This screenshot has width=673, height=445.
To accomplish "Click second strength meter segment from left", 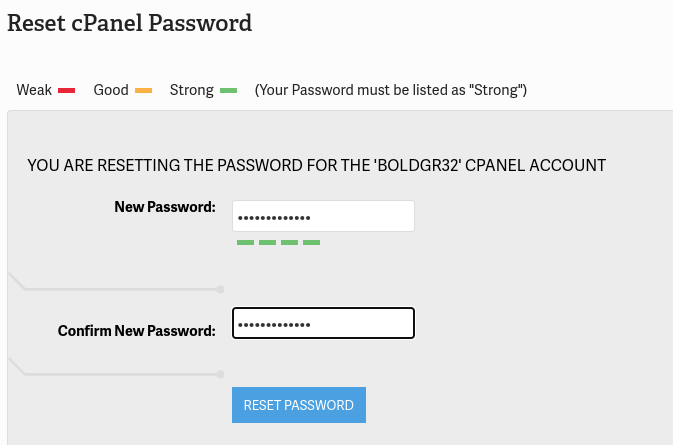I will (x=267, y=242).
